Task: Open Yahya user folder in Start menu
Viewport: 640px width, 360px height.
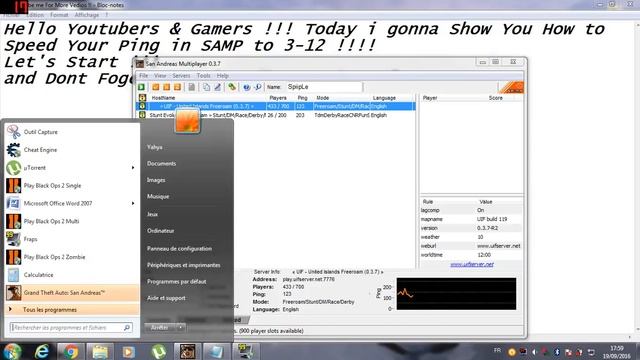Action: click(155, 147)
